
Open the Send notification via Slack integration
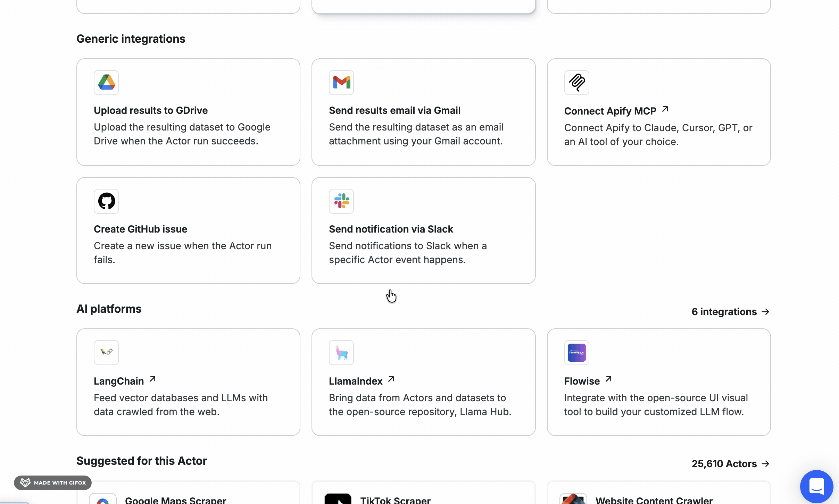pyautogui.click(x=423, y=230)
